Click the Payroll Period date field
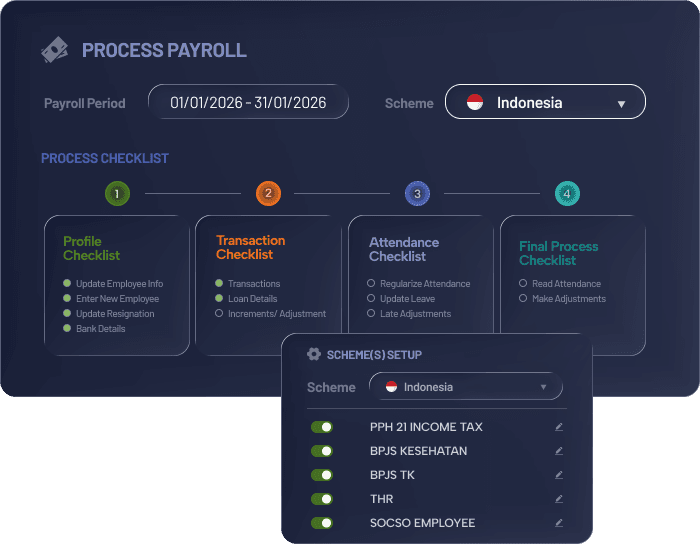Viewport: 700px width, 544px height. coord(248,102)
